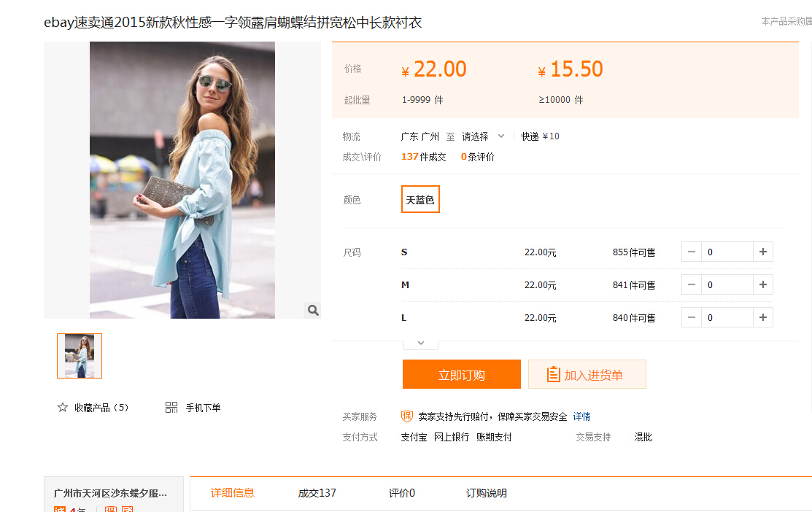812x512 pixels.
Task: Open the 成交137 tab
Action: 317,493
